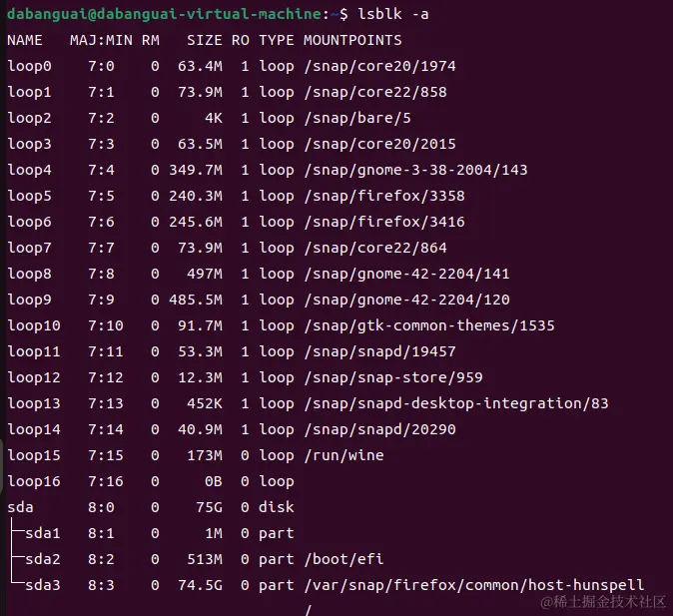Click the '63.5M' size value
Viewport: 673px width, 616px height.
201,144
